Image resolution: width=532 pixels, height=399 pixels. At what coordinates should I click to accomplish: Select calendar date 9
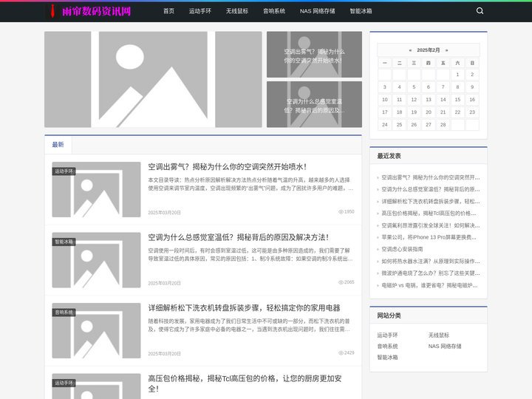pos(472,87)
